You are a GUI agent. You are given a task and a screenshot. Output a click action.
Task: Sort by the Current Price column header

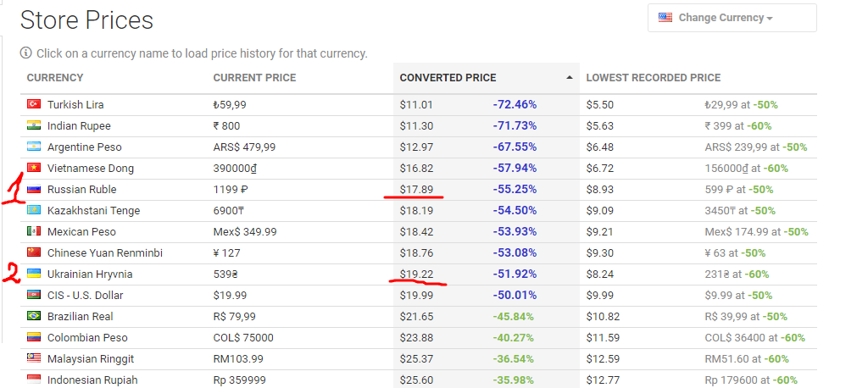[x=254, y=77]
